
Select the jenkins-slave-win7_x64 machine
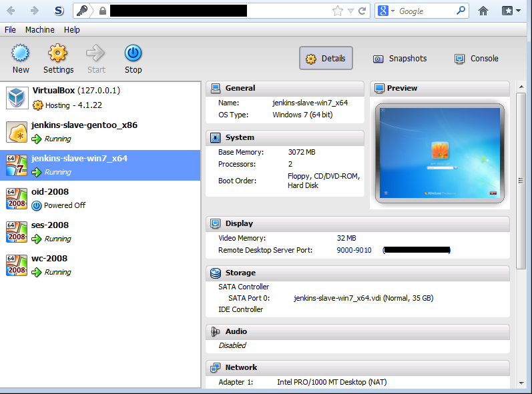100,165
